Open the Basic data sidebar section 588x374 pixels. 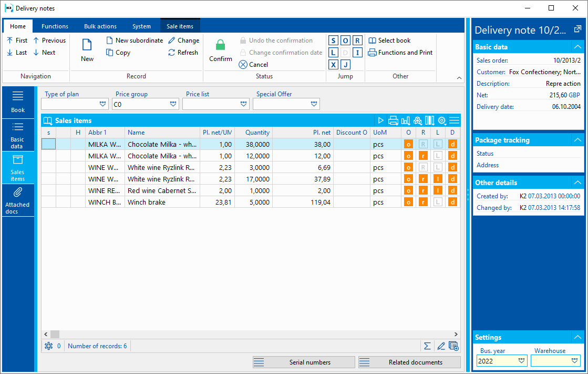pyautogui.click(x=18, y=135)
